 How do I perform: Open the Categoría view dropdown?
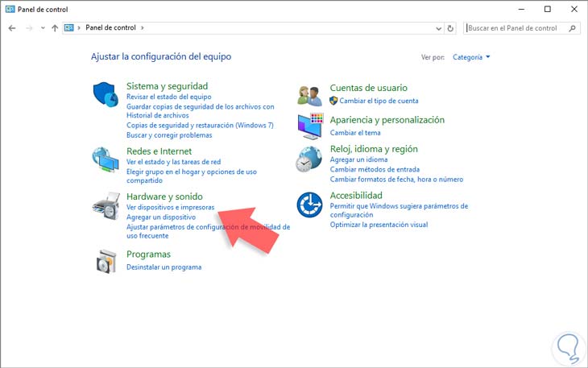471,57
